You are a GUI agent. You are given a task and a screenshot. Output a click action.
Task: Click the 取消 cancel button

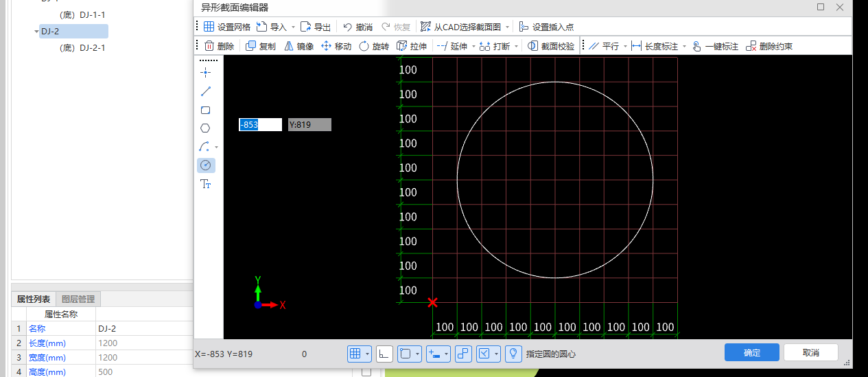click(x=810, y=352)
